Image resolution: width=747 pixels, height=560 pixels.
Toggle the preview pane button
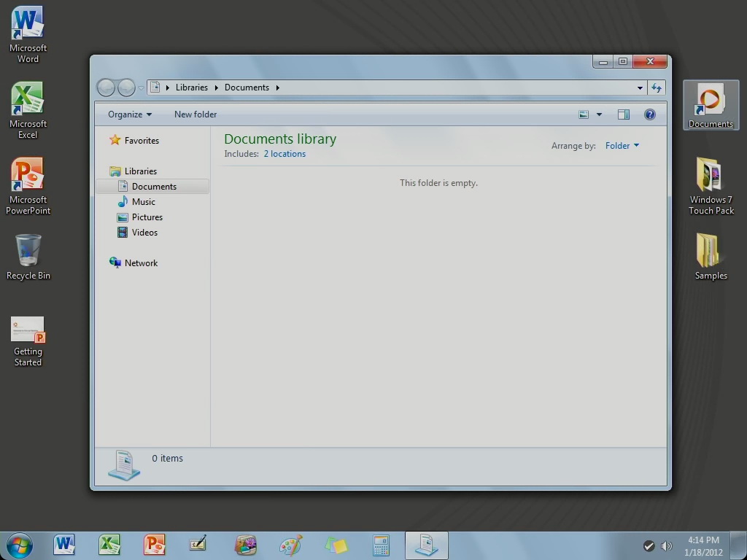click(x=623, y=114)
